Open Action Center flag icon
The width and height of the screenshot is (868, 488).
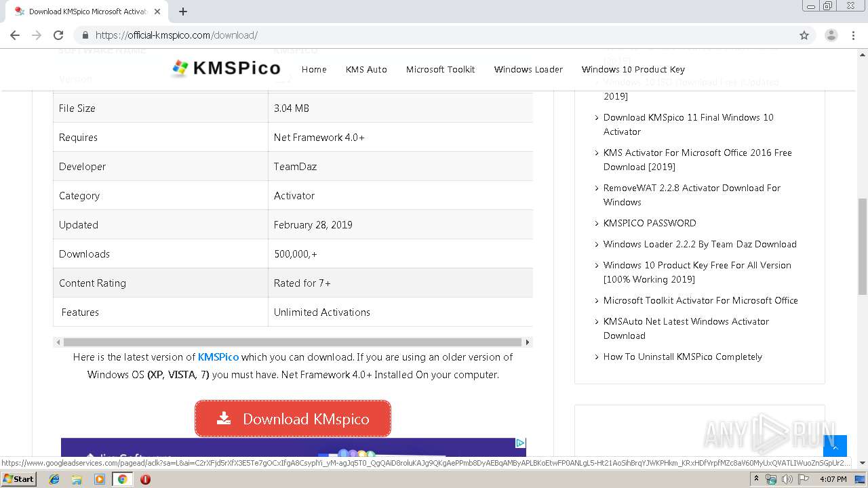click(x=804, y=479)
